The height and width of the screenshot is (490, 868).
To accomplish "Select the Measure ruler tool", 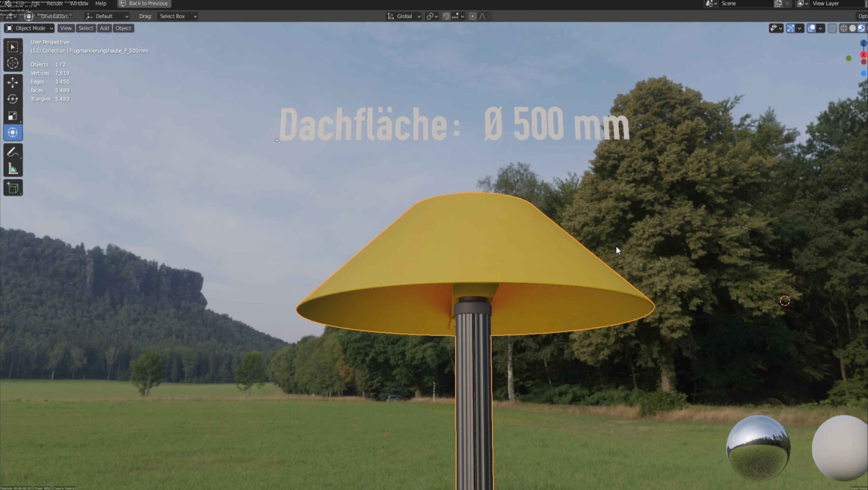I will (13, 169).
